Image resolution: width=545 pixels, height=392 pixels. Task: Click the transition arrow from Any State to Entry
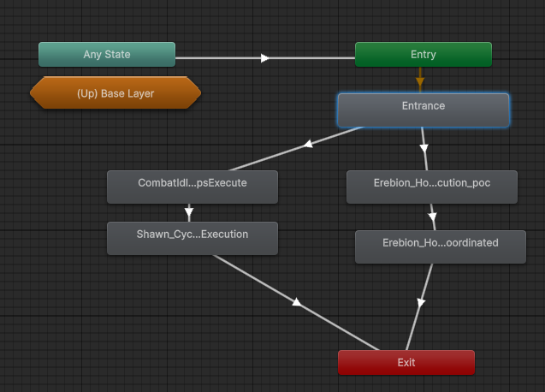pyautogui.click(x=265, y=58)
